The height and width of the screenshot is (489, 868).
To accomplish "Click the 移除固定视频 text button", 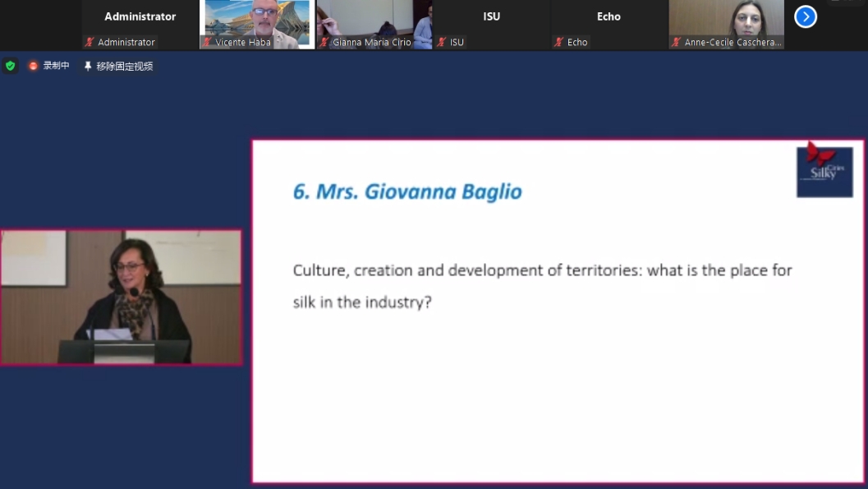I will coord(124,66).
